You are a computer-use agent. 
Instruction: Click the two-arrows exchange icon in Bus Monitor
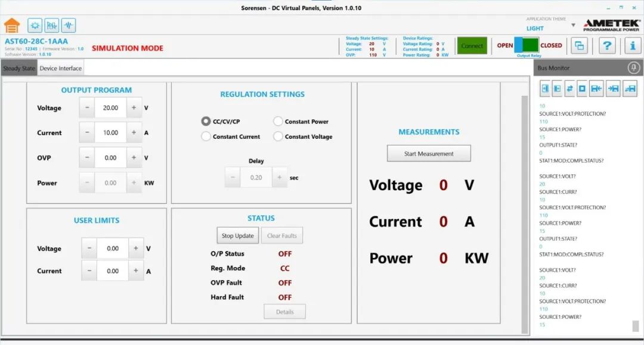[x=569, y=89]
